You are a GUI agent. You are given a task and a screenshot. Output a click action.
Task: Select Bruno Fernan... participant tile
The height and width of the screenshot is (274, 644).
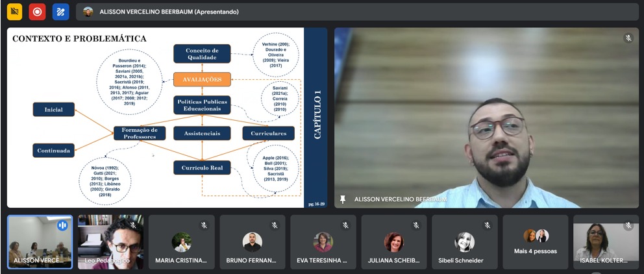point(252,242)
